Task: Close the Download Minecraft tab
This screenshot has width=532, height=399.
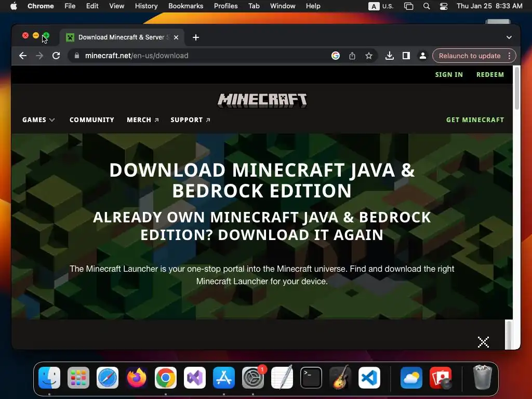Action: 176,37
